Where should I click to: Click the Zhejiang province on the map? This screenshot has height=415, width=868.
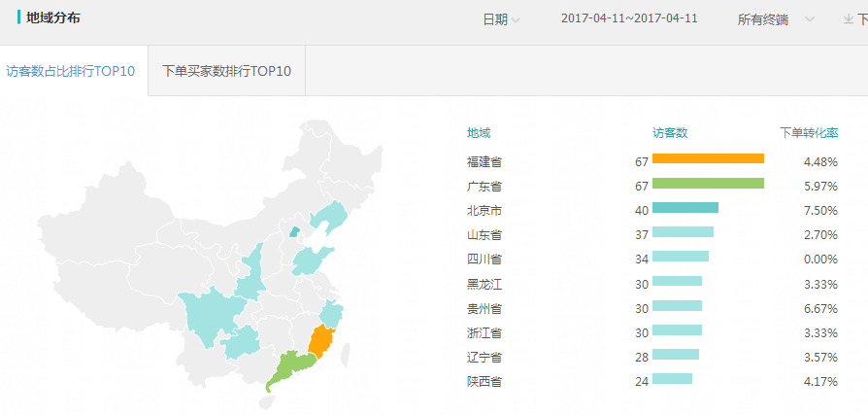(x=331, y=314)
